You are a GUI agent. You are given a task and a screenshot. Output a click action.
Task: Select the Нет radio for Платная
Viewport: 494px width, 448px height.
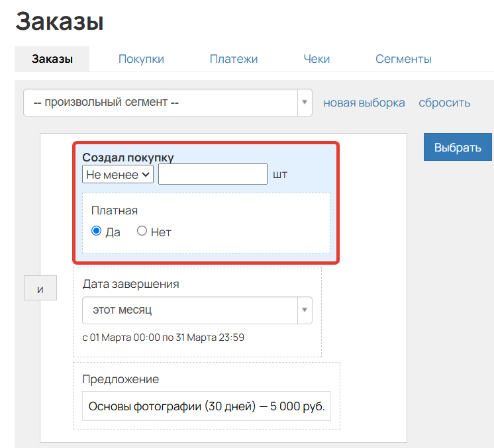click(x=142, y=231)
